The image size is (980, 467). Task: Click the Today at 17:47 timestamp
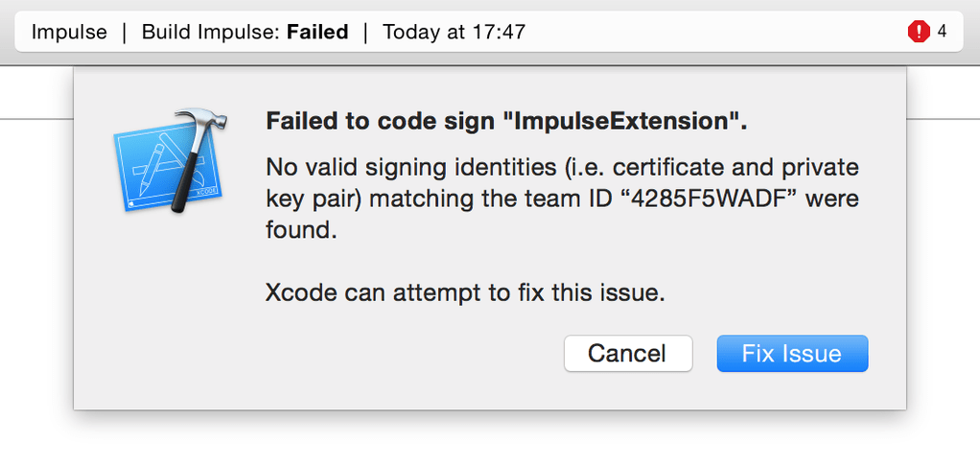point(454,32)
